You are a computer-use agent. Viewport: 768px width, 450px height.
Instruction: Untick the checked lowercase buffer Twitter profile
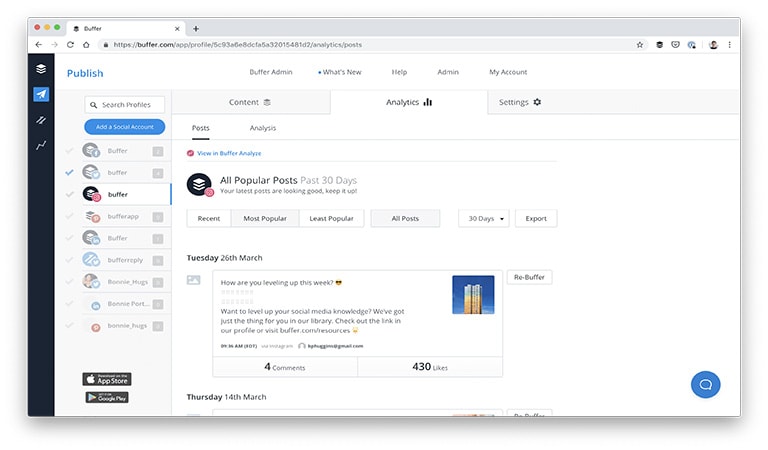tap(70, 172)
